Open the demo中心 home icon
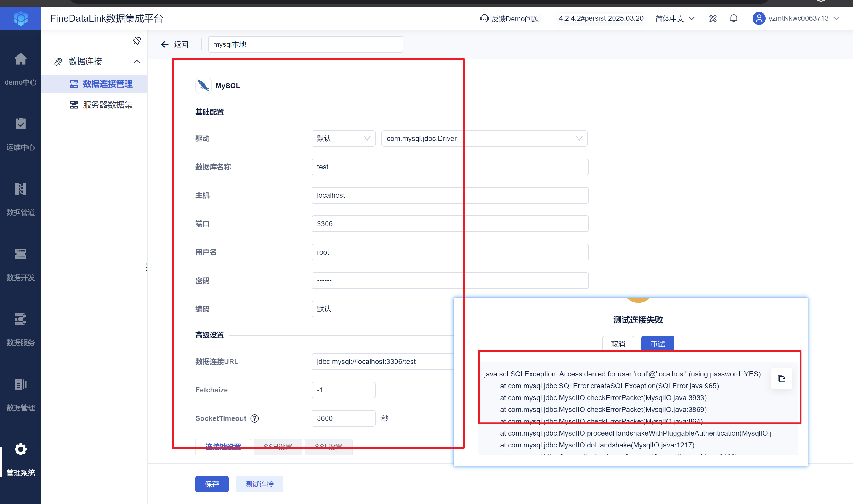This screenshot has width=853, height=504. (20, 59)
